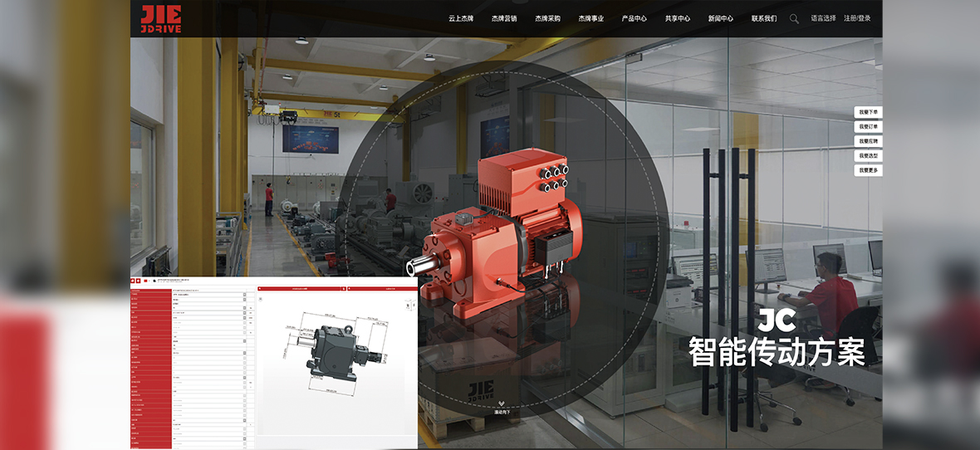
Task: Open the 语言选择 language selector
Action: click(823, 18)
